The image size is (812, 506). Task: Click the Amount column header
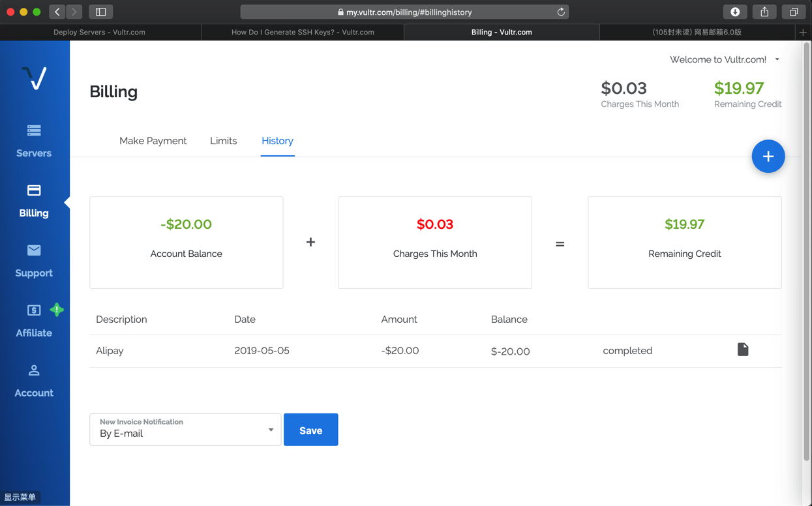(x=398, y=320)
